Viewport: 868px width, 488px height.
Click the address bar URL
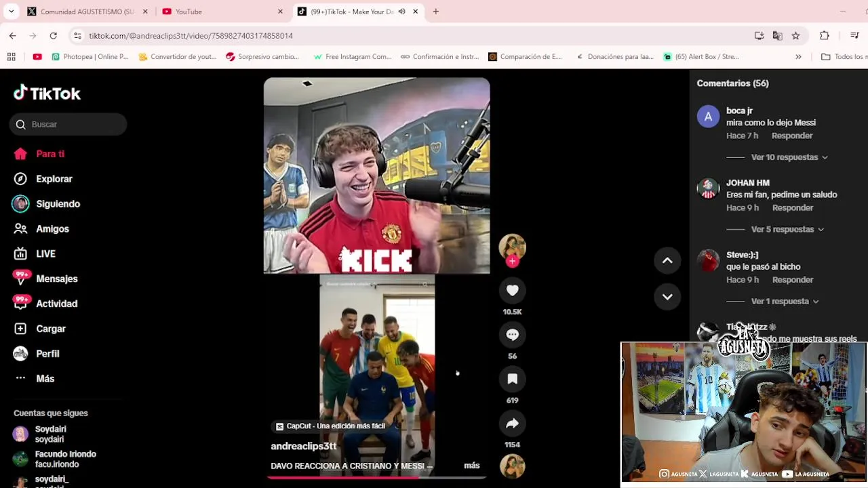tap(191, 35)
